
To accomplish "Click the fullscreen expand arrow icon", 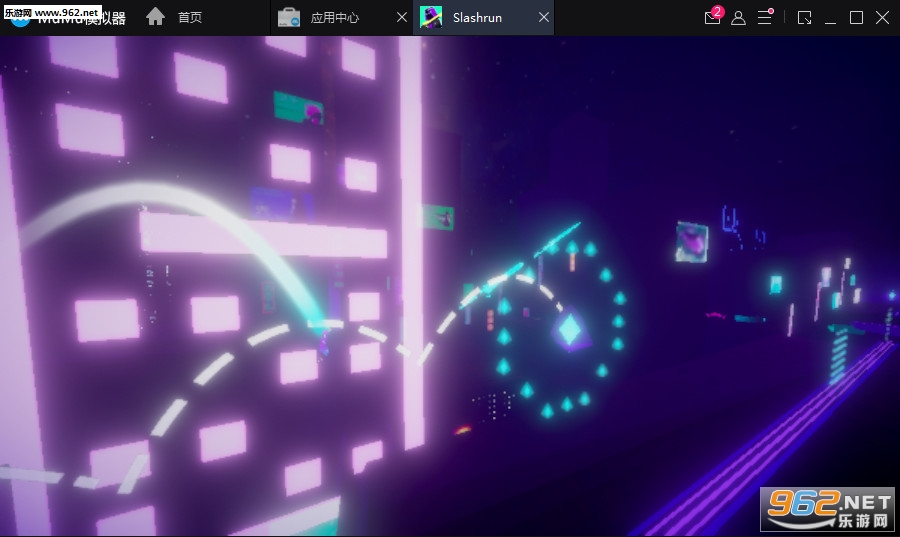I will [805, 17].
